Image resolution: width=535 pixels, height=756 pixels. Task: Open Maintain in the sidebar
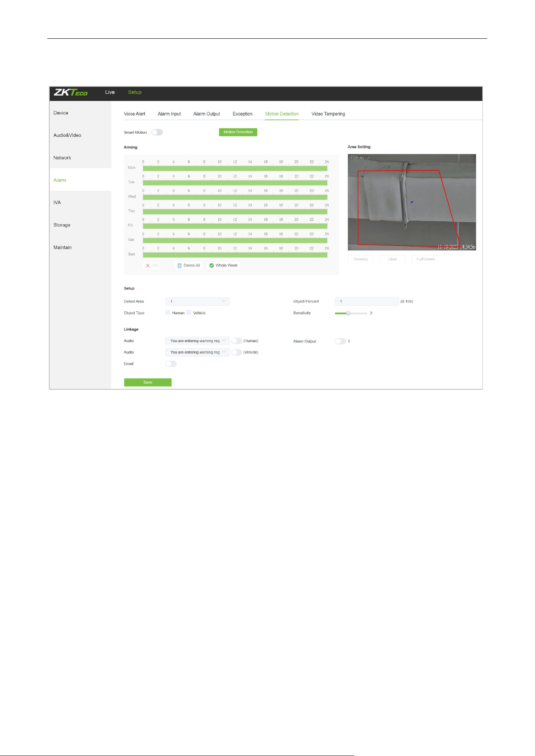point(80,248)
